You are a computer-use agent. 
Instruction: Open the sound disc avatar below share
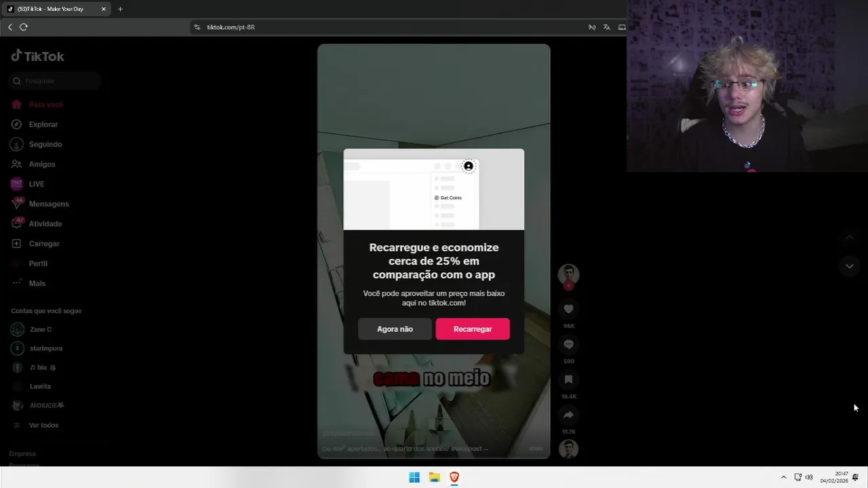pos(568,449)
